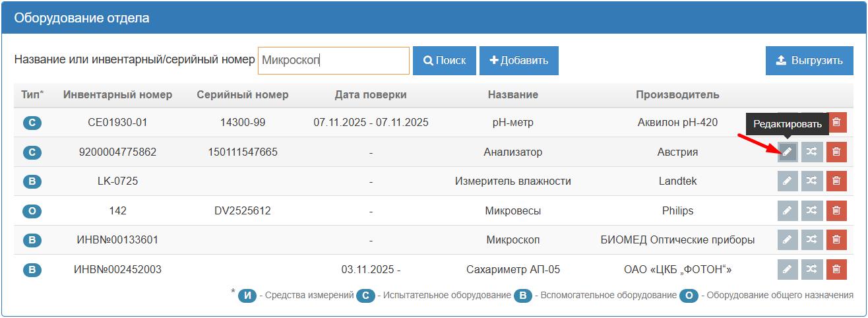
Task: Delete the Анализатор row
Action: point(836,152)
